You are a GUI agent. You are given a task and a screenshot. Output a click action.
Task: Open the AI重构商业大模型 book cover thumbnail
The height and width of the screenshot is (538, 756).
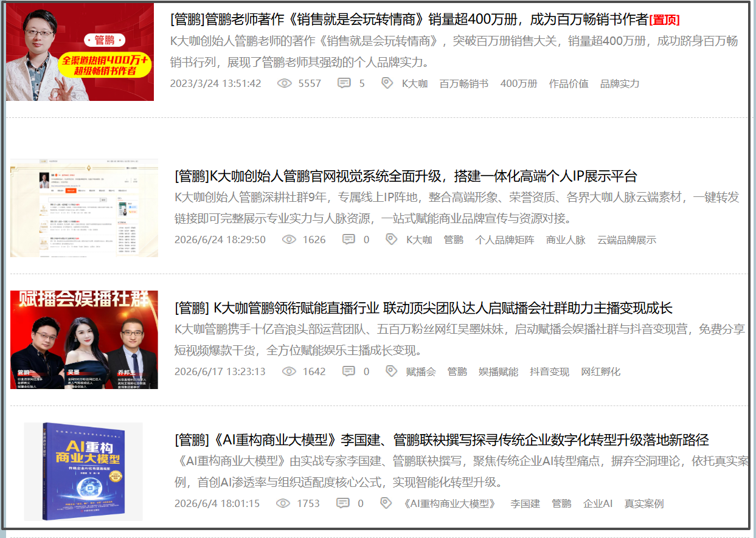(x=83, y=472)
